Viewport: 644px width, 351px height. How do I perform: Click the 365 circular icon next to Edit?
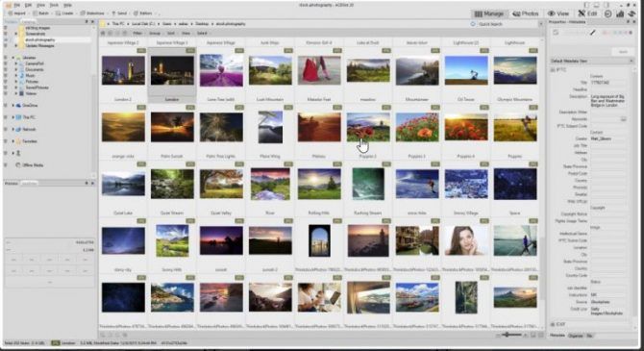click(x=608, y=13)
